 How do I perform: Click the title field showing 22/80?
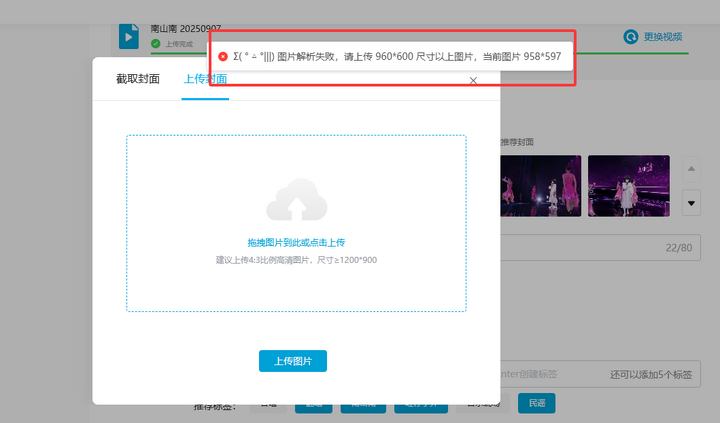click(x=600, y=248)
